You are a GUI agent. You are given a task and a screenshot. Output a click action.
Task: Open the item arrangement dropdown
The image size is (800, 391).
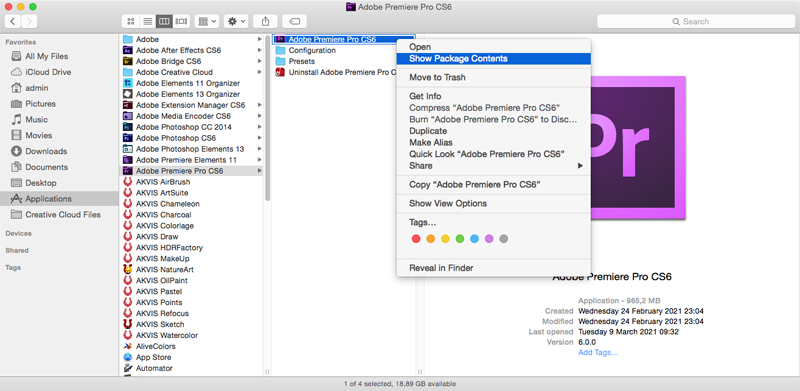(x=207, y=21)
